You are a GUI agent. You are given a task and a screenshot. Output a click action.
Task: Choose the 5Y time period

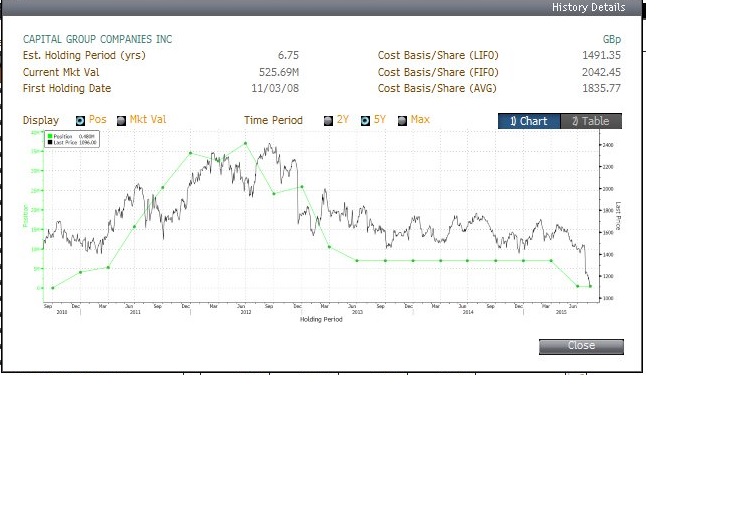[365, 120]
